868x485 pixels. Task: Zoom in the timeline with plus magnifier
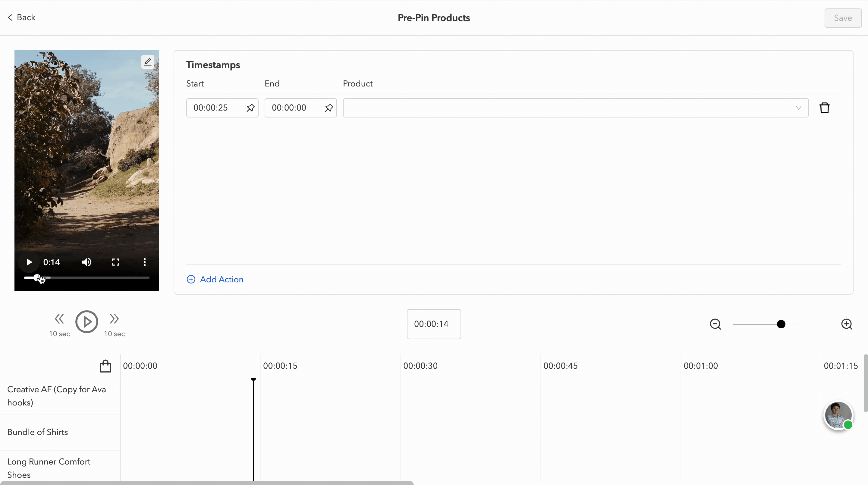point(846,324)
